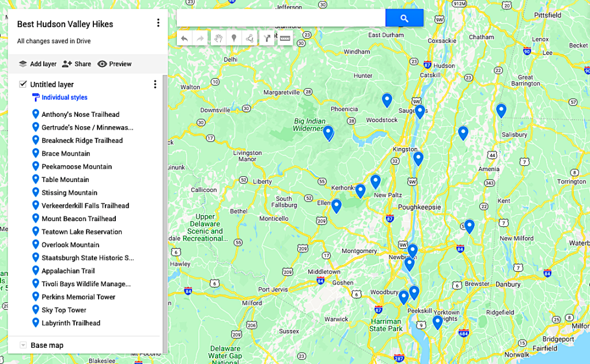Click the map pin beside Kerhonkson
Screen dimensions: 590x364
[360, 191]
